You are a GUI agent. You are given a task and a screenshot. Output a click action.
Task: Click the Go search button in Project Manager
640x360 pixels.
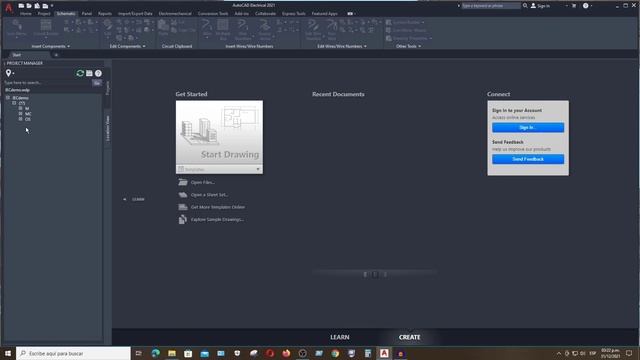click(97, 83)
